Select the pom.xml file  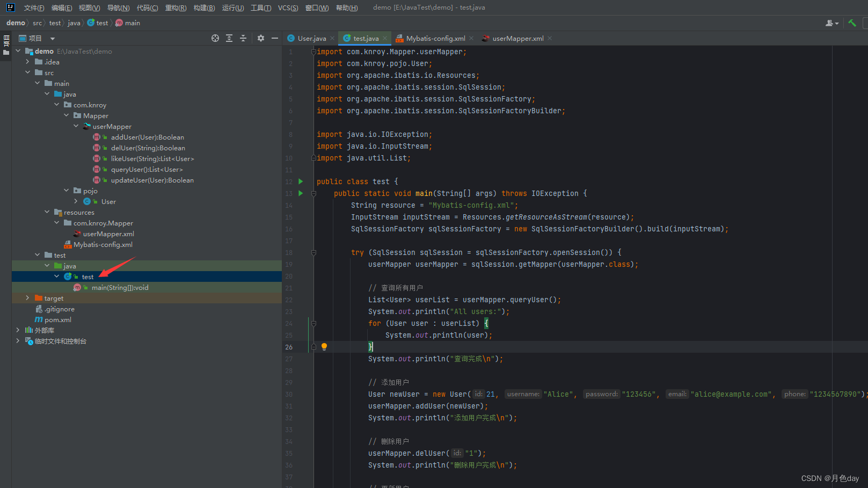click(57, 319)
